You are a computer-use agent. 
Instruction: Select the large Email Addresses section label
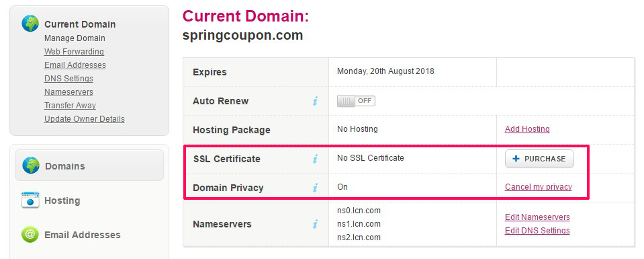pyautogui.click(x=83, y=235)
